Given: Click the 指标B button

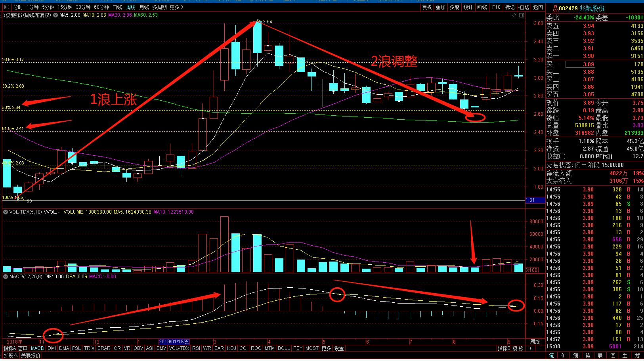Looking at the screenshot, I should (504, 348).
